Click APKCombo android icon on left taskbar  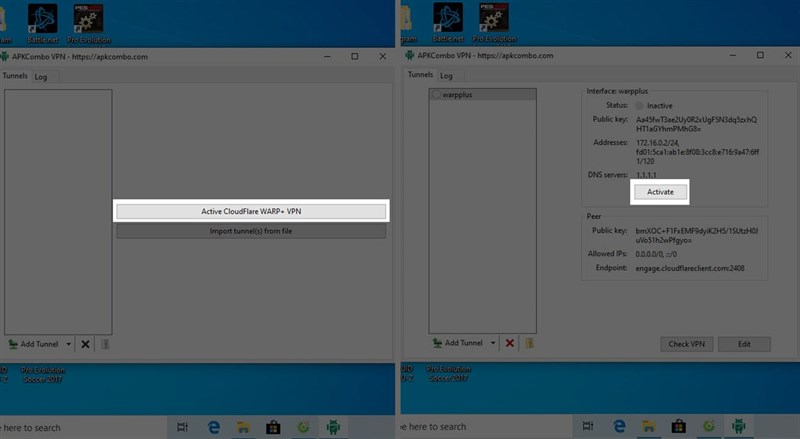(x=333, y=427)
